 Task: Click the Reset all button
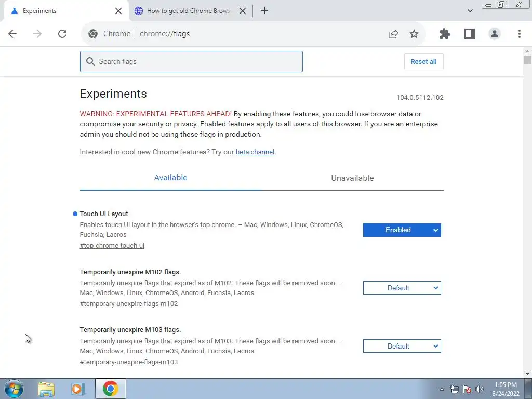pos(423,61)
